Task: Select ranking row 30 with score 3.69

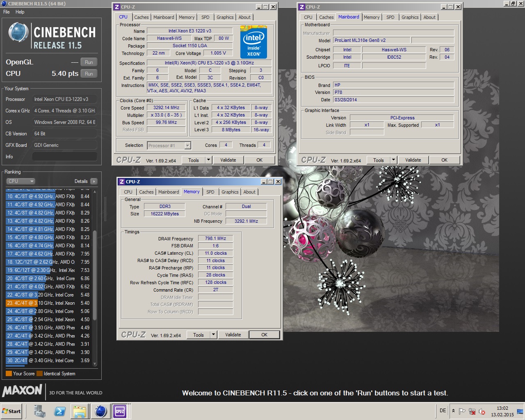Action: 48,361
